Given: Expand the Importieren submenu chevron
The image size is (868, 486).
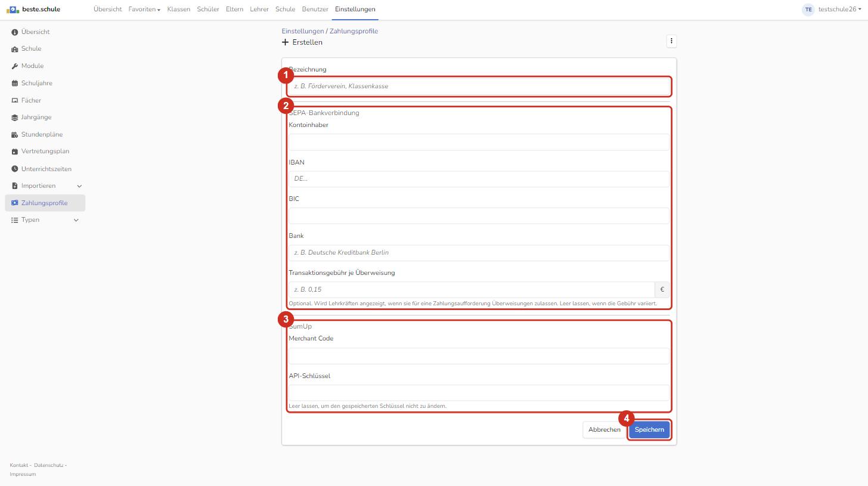Looking at the screenshot, I should [79, 186].
